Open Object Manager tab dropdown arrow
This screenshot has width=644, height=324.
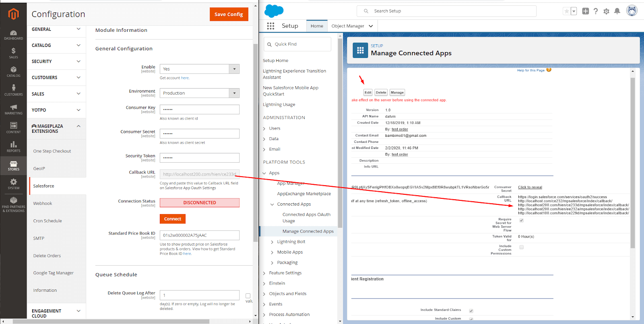point(371,26)
